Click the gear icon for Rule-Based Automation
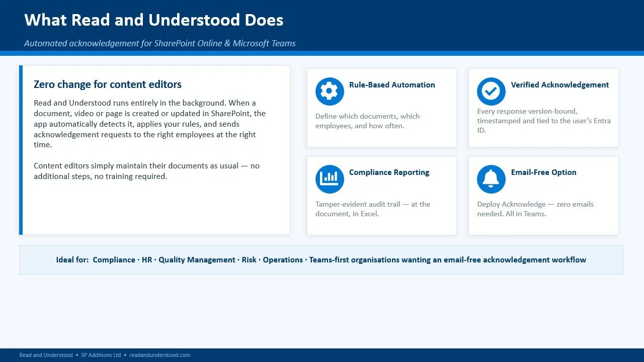Viewport: 644px width, 362px height. tap(330, 92)
